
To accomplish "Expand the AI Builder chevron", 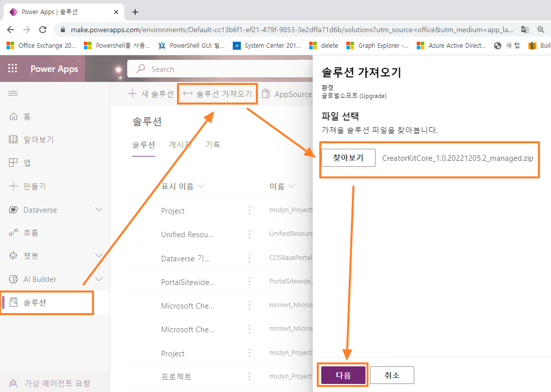I will (x=99, y=279).
